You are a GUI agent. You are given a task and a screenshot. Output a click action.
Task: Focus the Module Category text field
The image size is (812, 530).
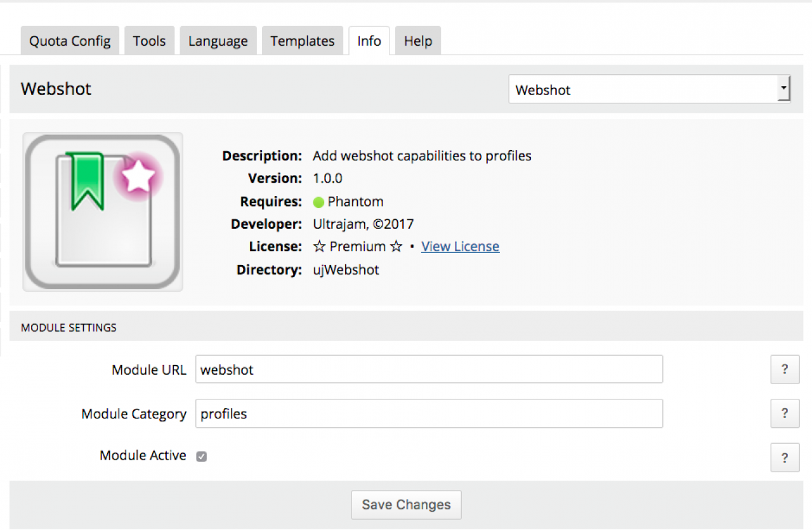(x=429, y=413)
